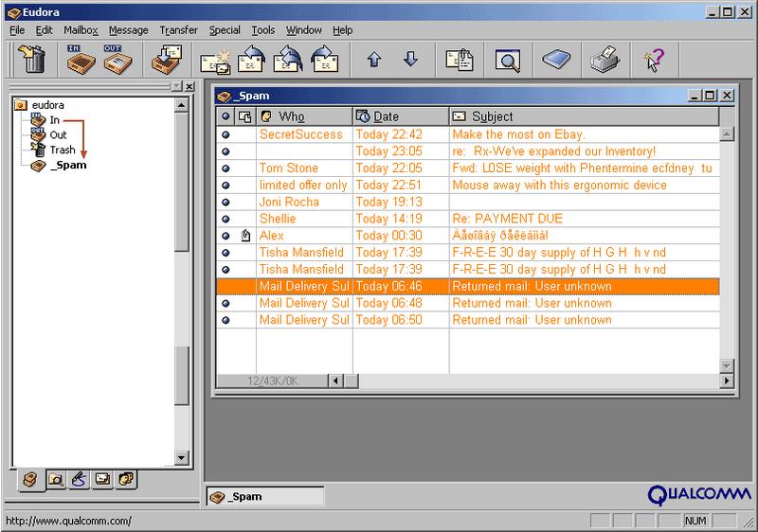
Task: Sort by the status column header icon
Action: [x=226, y=116]
